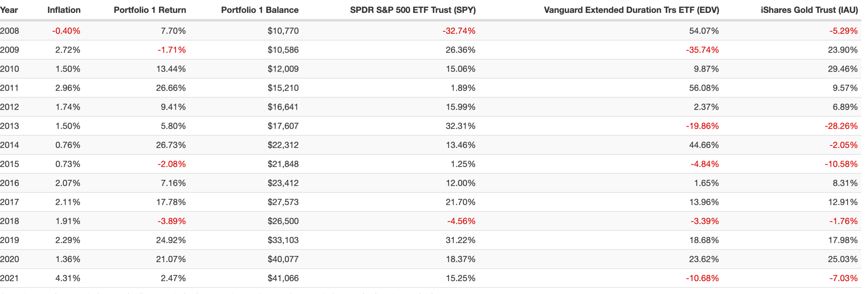Select the 2008 year row label
868x294 pixels.
coord(9,31)
